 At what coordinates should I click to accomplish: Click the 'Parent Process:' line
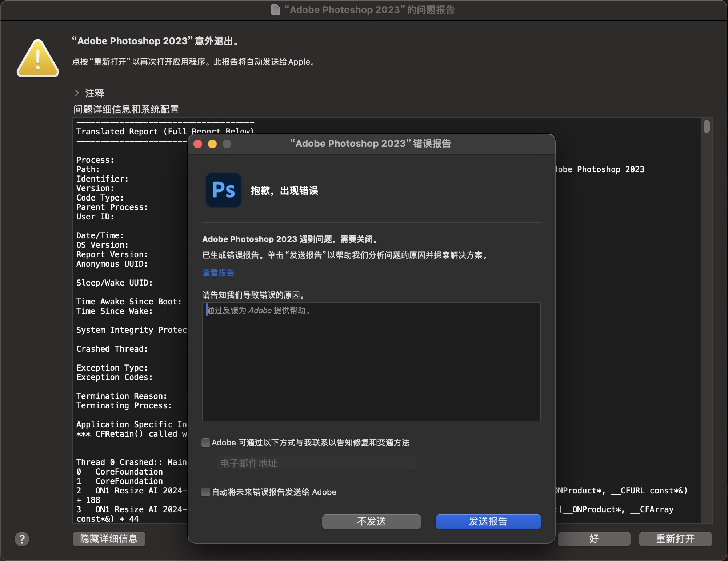click(112, 207)
